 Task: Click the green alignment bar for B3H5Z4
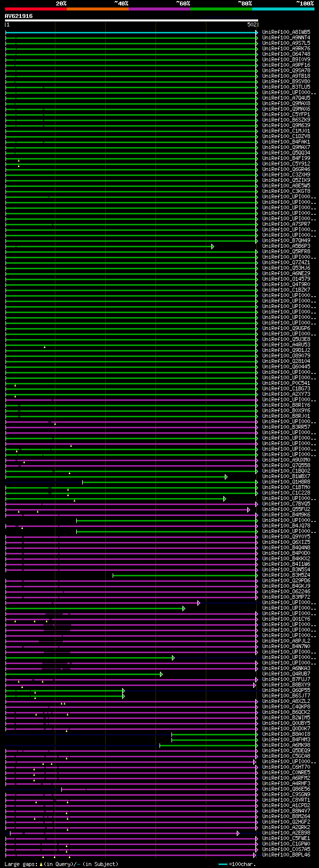point(184,575)
